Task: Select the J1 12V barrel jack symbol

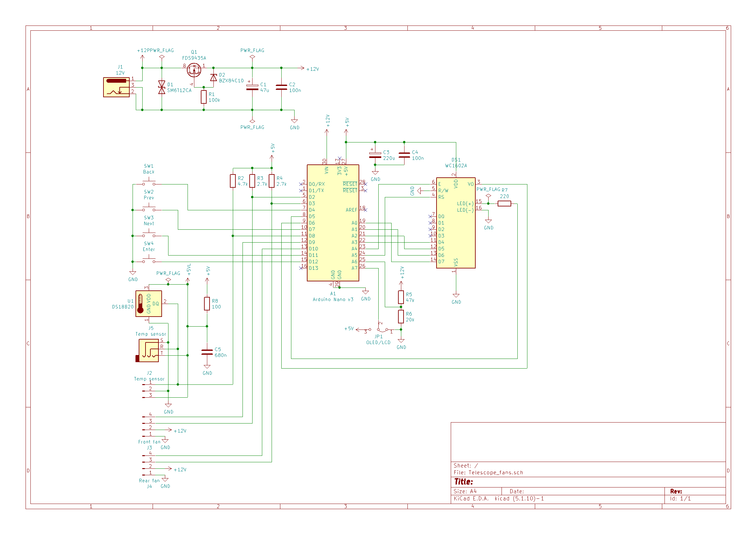Action: click(x=116, y=87)
